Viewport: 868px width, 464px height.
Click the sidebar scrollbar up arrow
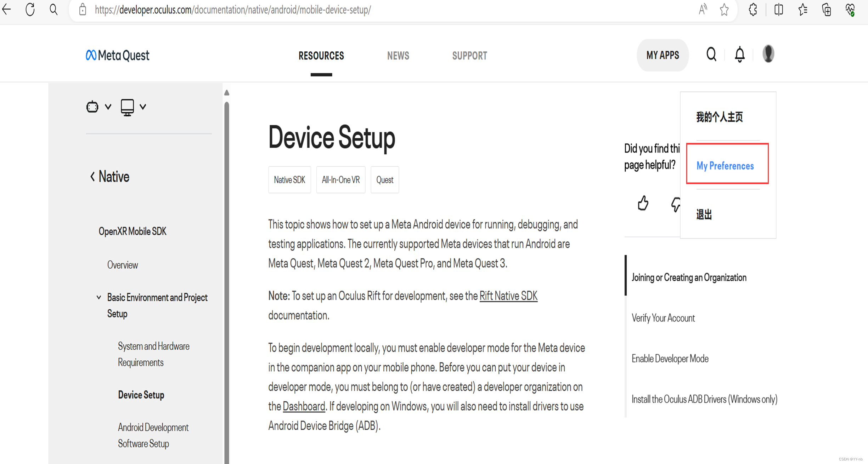tap(227, 93)
